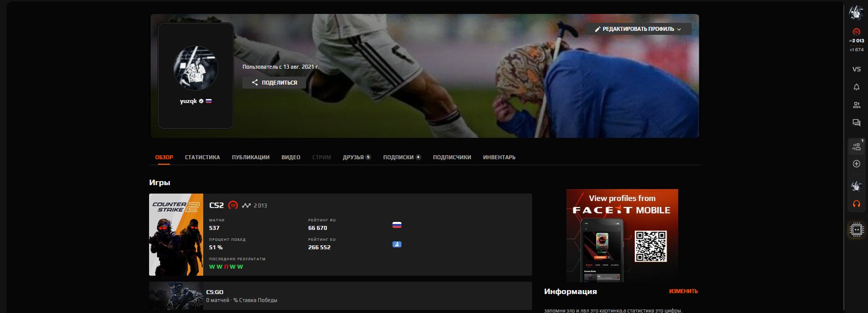This screenshot has height=313, width=868.
Task: Switch to the Статистика tab
Action: pyautogui.click(x=202, y=157)
